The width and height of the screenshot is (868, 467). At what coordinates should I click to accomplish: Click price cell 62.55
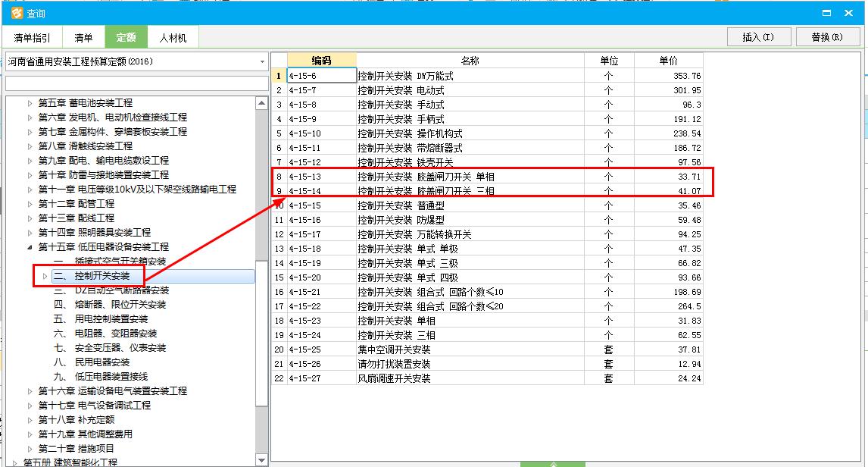669,335
